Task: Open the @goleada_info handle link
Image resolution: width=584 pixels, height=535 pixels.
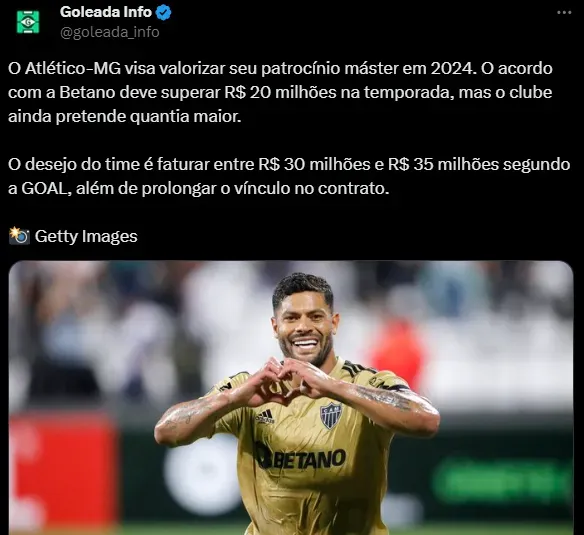Action: (x=110, y=32)
